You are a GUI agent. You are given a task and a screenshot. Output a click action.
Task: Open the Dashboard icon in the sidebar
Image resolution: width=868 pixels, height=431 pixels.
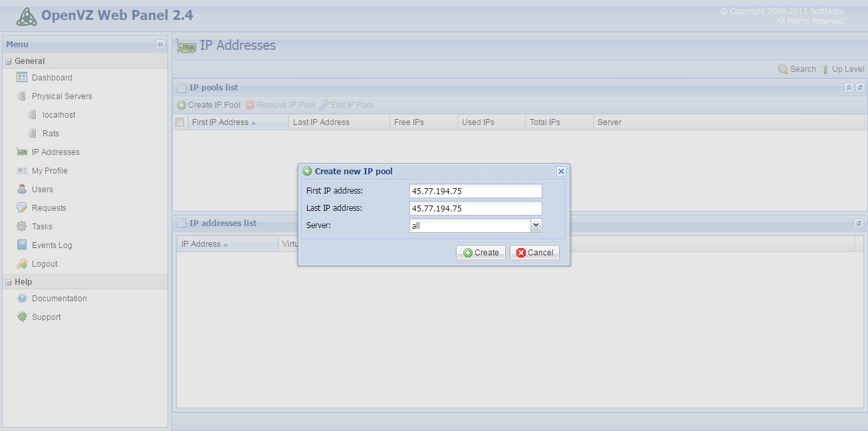(x=22, y=78)
